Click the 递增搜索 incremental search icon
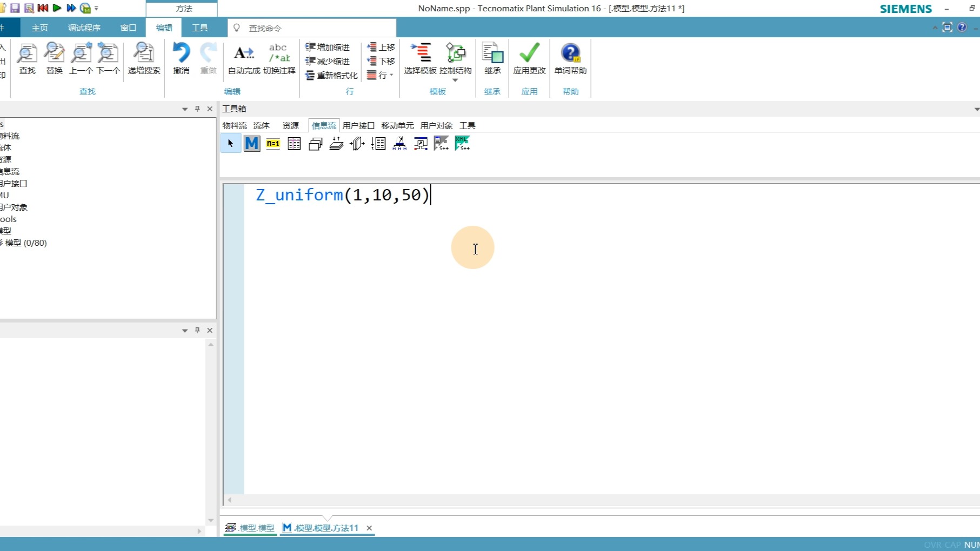Image resolution: width=980 pixels, height=551 pixels. pos(144,58)
